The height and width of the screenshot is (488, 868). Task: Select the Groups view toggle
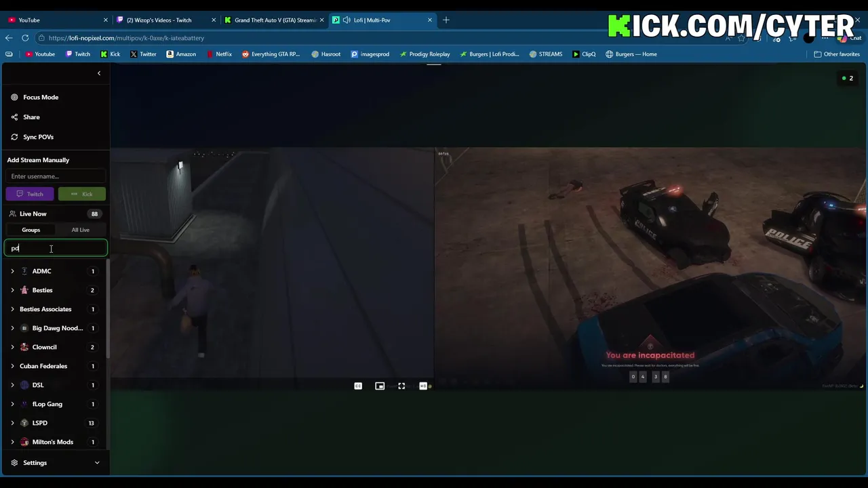(x=31, y=230)
